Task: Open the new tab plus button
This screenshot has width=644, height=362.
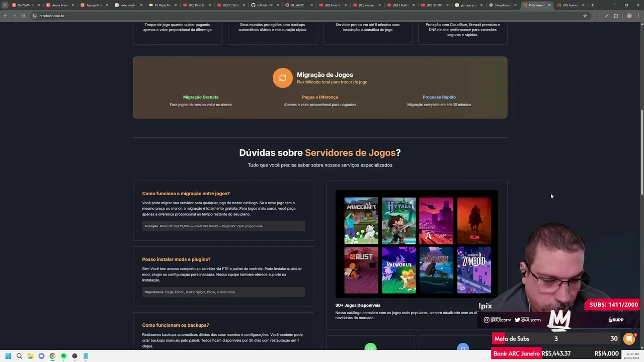Action: point(592,5)
